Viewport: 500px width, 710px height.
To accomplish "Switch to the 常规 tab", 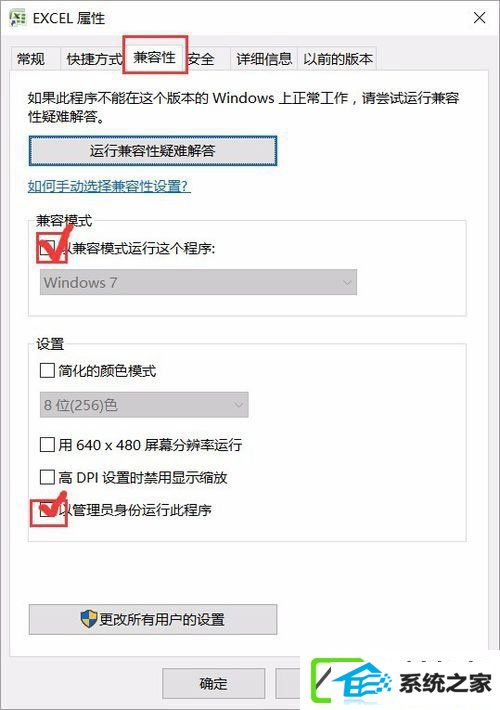I will pyautogui.click(x=31, y=59).
